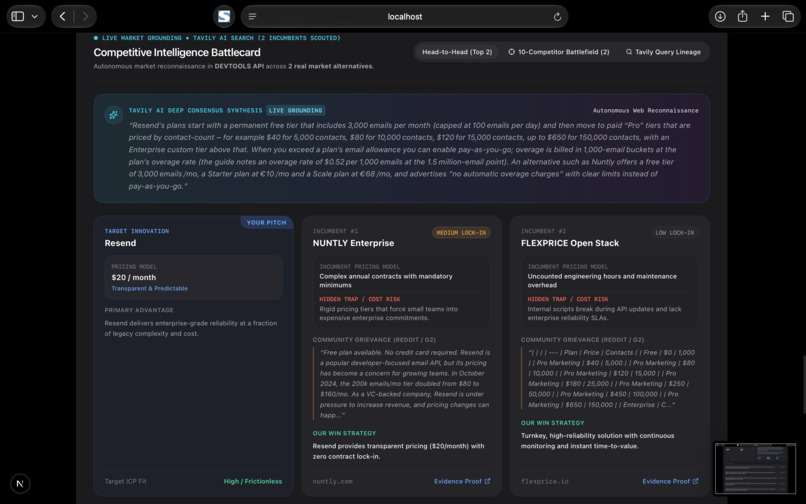Go forward with the browser forward arrow
The width and height of the screenshot is (806, 504).
pos(85,16)
